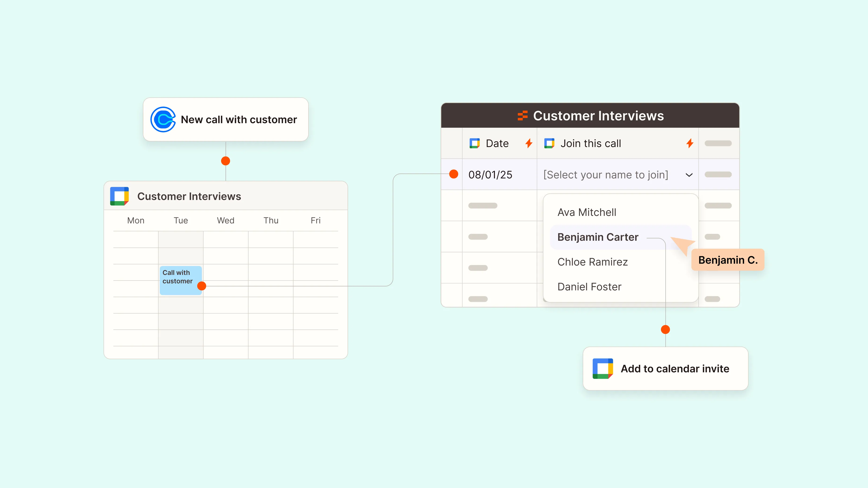Click the Tue column header in the calendar

pos(181,220)
